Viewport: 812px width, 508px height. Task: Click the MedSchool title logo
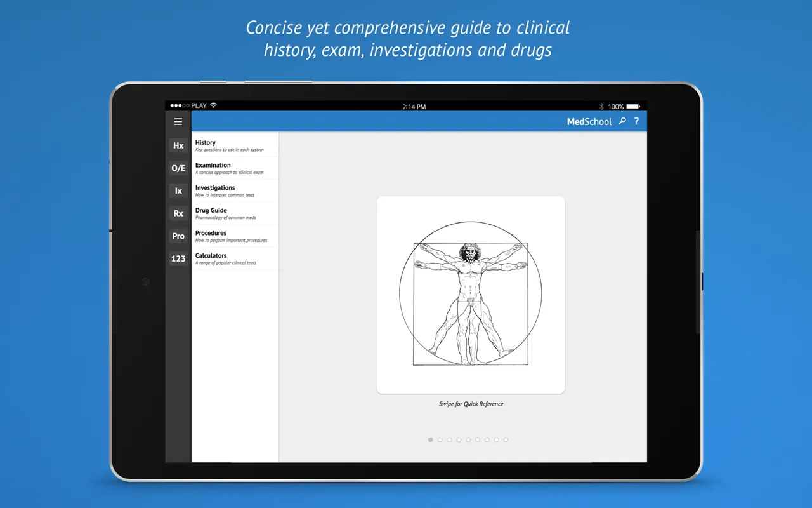click(589, 122)
